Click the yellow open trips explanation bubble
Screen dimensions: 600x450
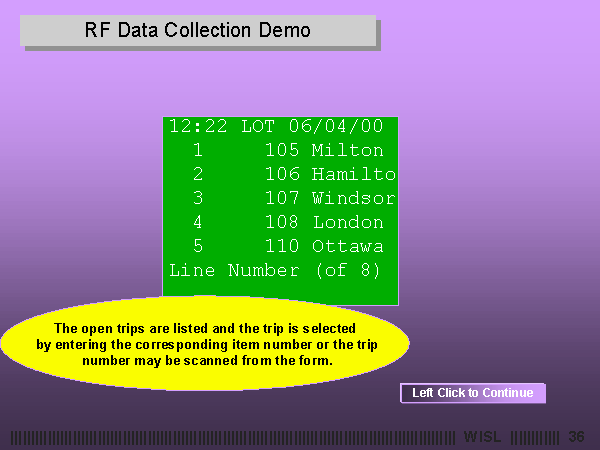tap(205, 343)
